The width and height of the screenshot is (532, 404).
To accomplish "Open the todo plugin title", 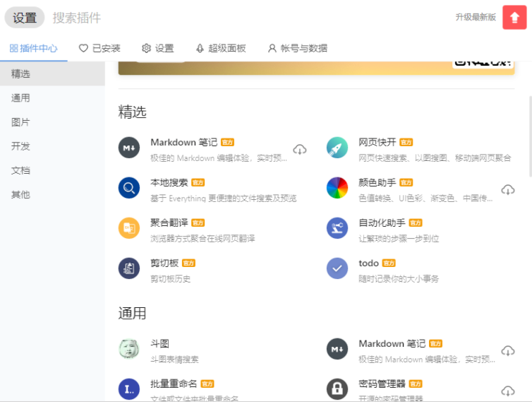I will coord(368,263).
